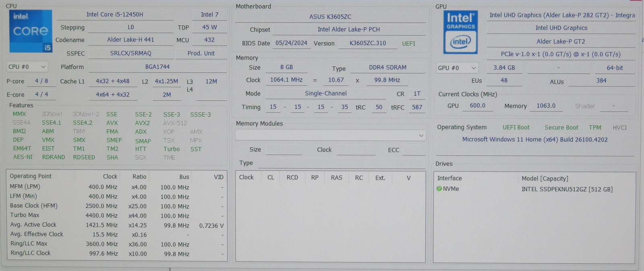Click the RDSEED feature flag
The image size is (644, 271).
tap(84, 157)
